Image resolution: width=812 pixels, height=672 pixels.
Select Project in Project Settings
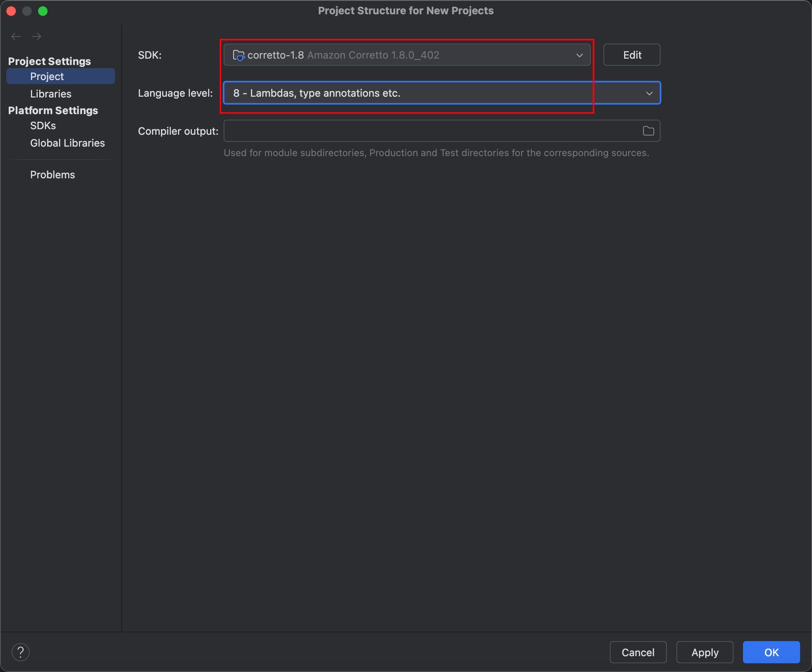point(47,76)
